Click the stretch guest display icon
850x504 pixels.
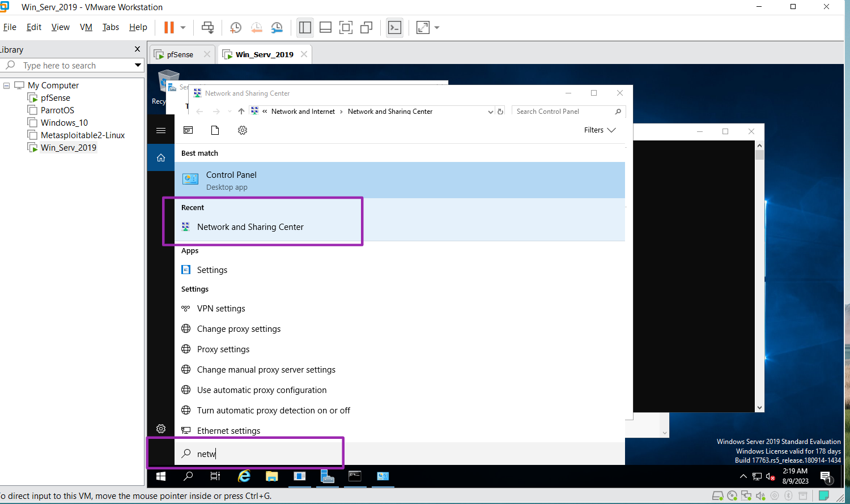pos(423,27)
